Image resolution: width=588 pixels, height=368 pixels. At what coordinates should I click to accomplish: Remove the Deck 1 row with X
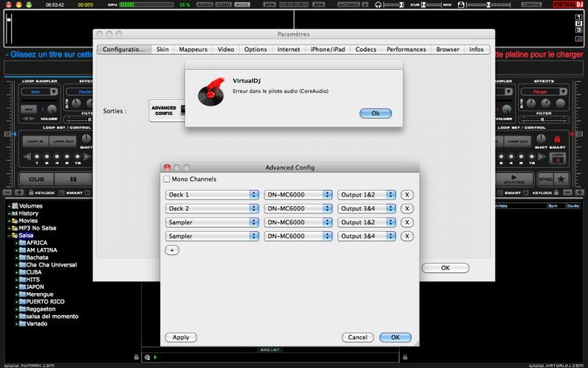407,194
